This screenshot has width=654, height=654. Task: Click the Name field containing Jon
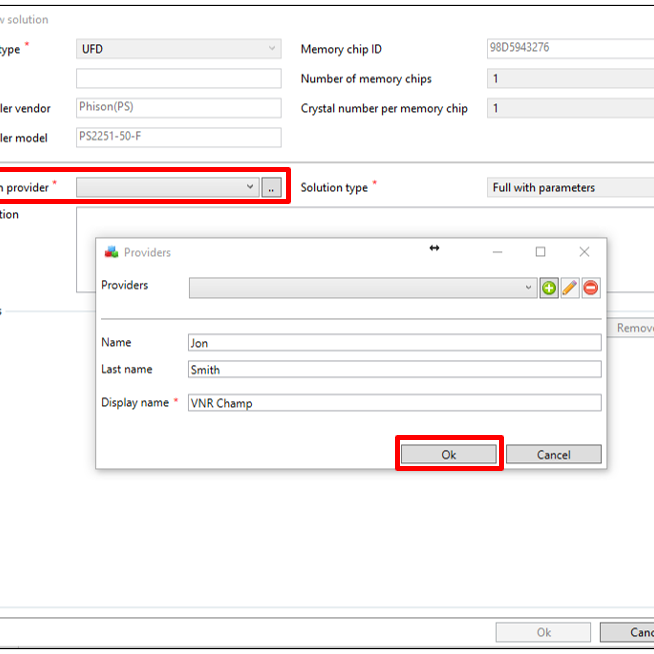[x=394, y=343]
